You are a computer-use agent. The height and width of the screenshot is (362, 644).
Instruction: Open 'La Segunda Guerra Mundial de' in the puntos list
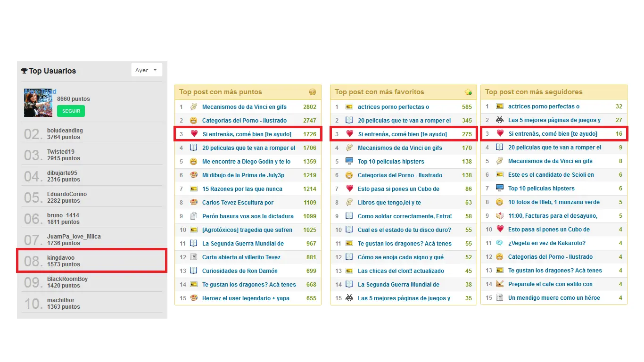coord(243,244)
